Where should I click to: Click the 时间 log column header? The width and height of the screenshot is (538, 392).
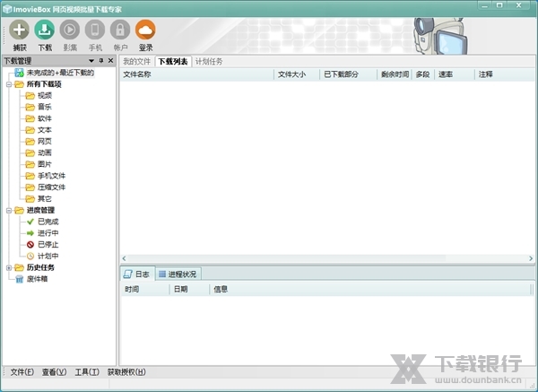click(144, 290)
